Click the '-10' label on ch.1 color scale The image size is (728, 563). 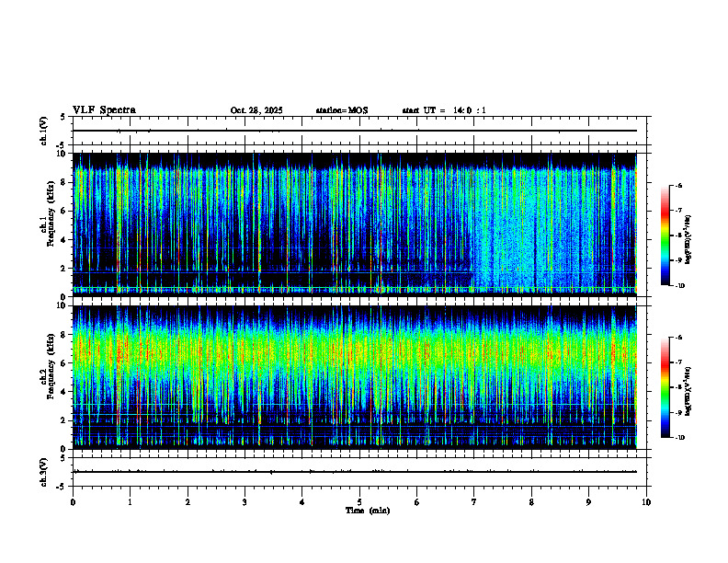click(x=679, y=286)
